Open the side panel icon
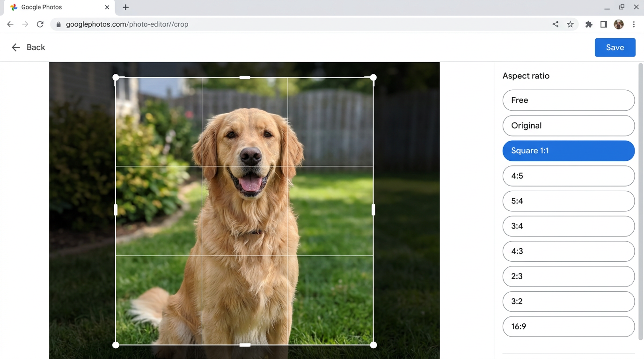The width and height of the screenshot is (644, 359). (x=604, y=24)
